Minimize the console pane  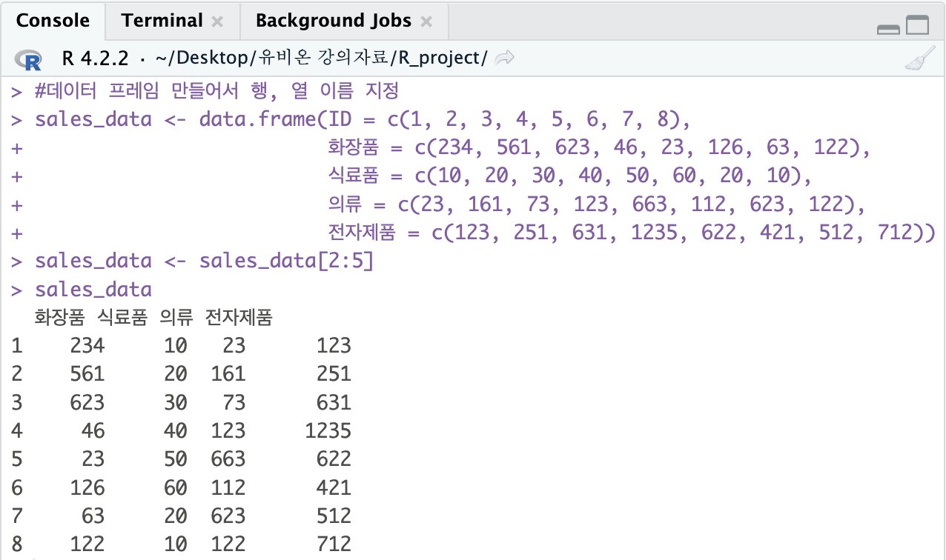(888, 30)
